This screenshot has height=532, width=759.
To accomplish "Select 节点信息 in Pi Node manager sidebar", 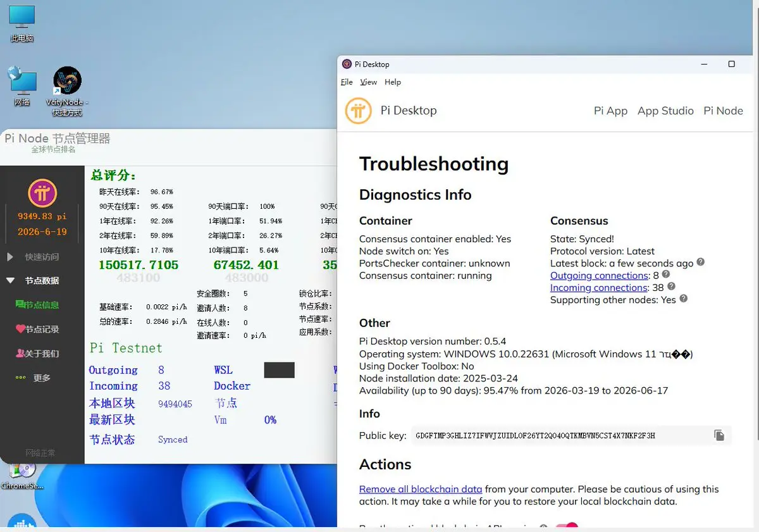I will coord(42,305).
